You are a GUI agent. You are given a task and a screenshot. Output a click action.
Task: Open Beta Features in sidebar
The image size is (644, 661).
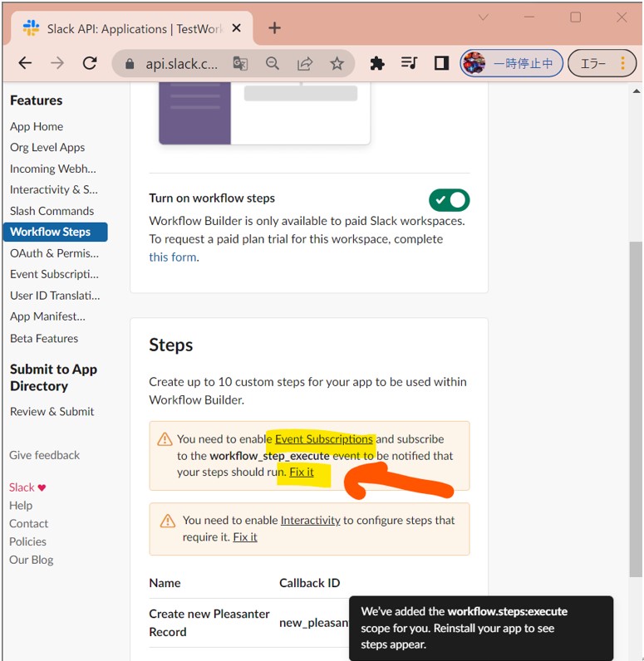pyautogui.click(x=44, y=339)
